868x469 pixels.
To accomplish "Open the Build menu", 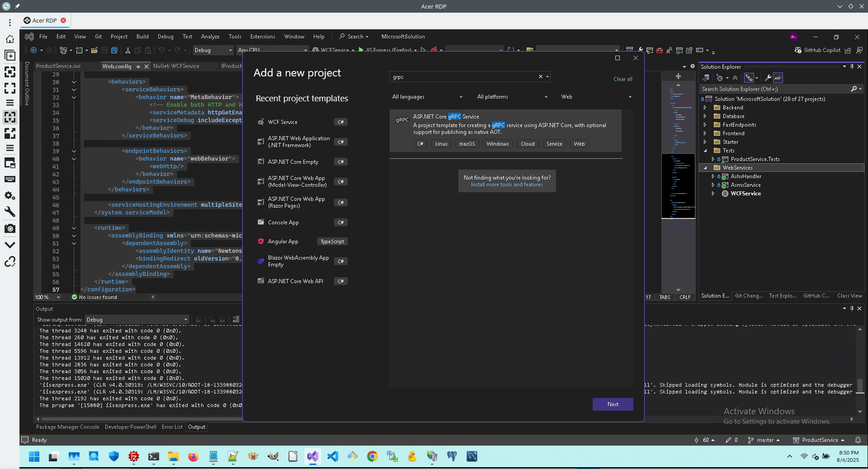I will point(142,37).
